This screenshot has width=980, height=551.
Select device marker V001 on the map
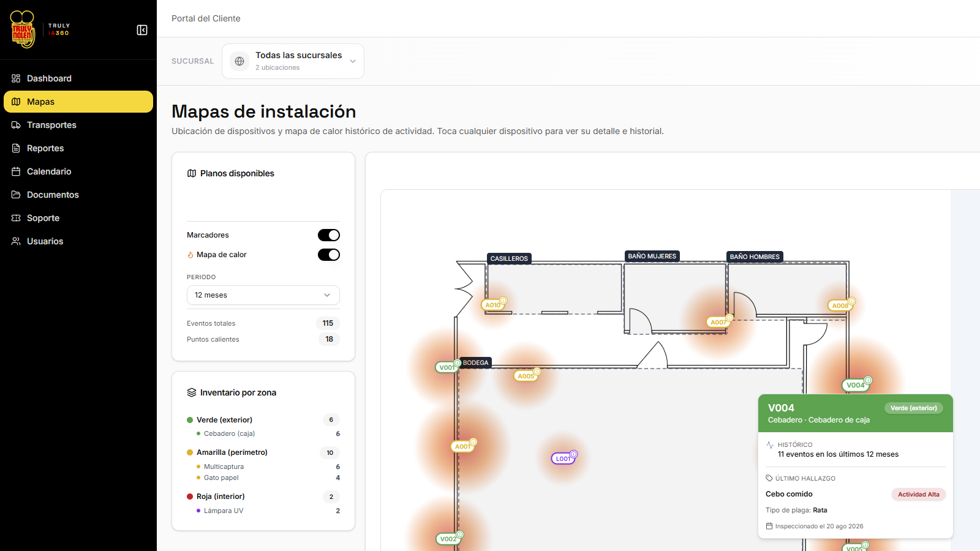tap(447, 367)
